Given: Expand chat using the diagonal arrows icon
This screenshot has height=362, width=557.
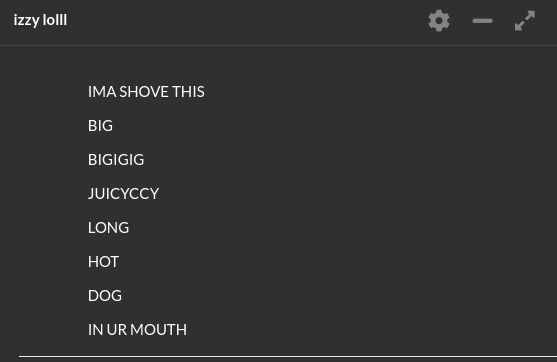Looking at the screenshot, I should pos(525,21).
